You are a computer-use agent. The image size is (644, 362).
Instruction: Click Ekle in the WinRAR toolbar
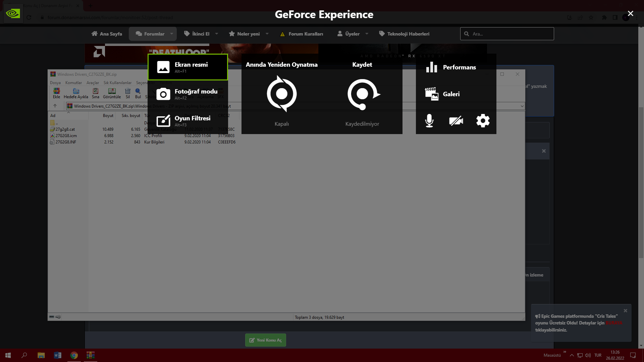pyautogui.click(x=56, y=93)
